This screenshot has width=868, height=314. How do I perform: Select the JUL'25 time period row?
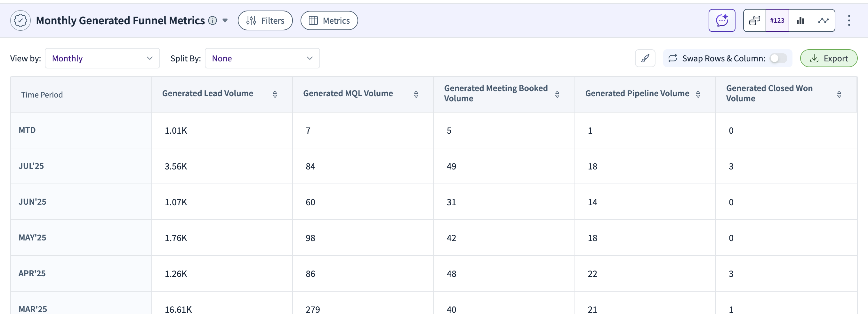click(434, 166)
